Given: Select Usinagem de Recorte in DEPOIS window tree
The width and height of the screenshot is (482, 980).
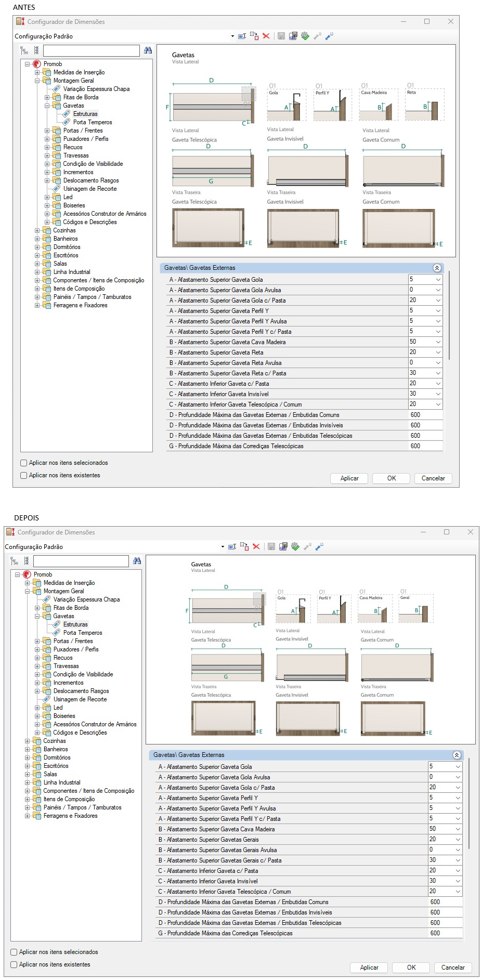Looking at the screenshot, I should pos(80,699).
